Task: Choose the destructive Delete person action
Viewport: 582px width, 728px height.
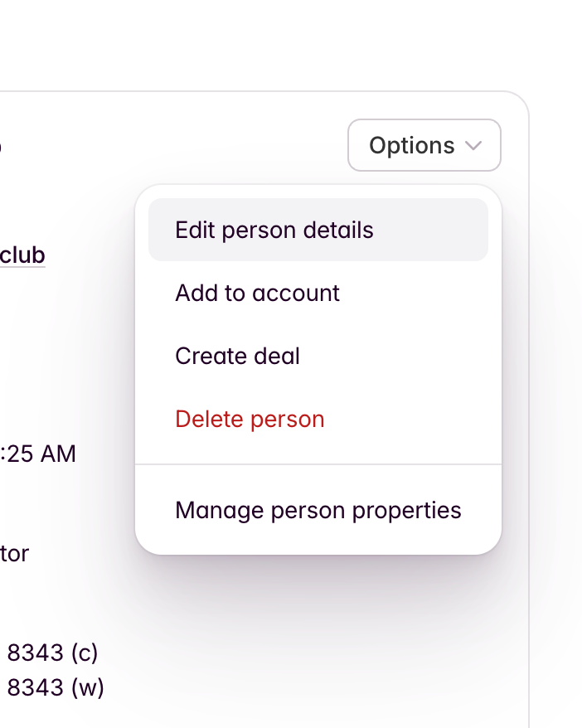Action: point(249,419)
